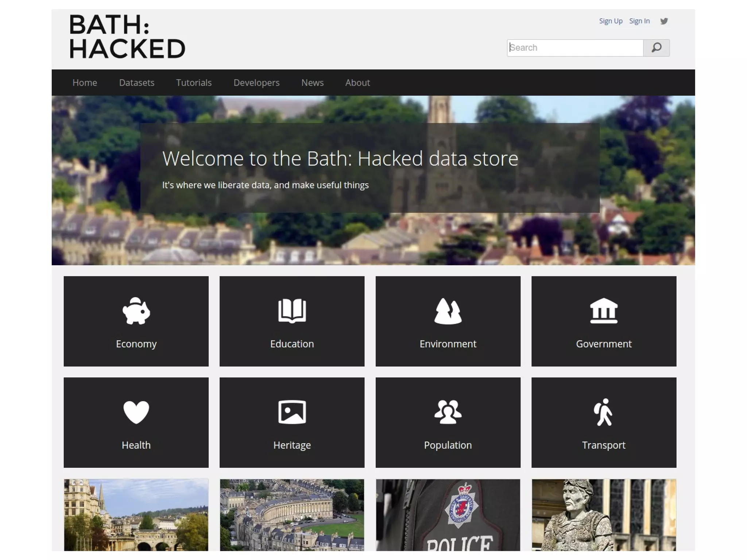Image resolution: width=747 pixels, height=560 pixels.
Task: Click the Royal Crescent aerial thumbnail
Action: click(x=292, y=515)
